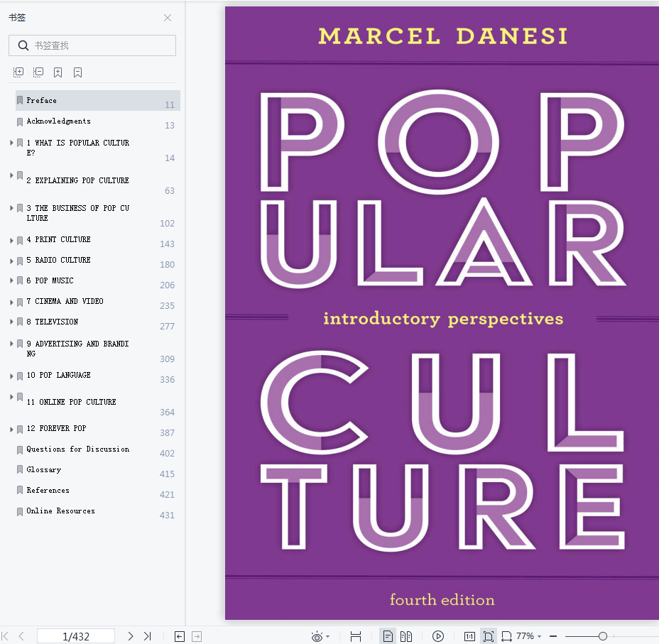Expand chapter 6 Pop Music
The image size is (659, 644).
tap(12, 280)
